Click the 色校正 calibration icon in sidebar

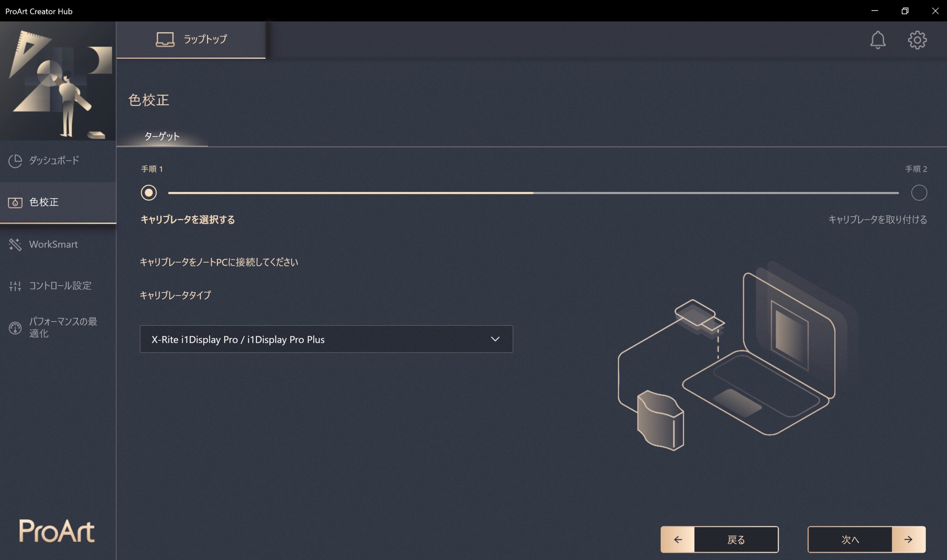(15, 203)
